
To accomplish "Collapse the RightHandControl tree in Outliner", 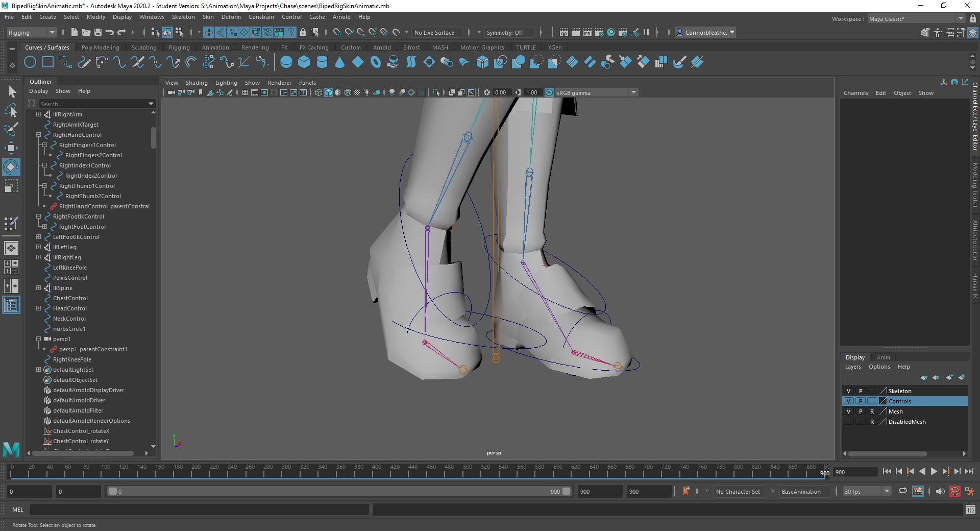I will 38,134.
